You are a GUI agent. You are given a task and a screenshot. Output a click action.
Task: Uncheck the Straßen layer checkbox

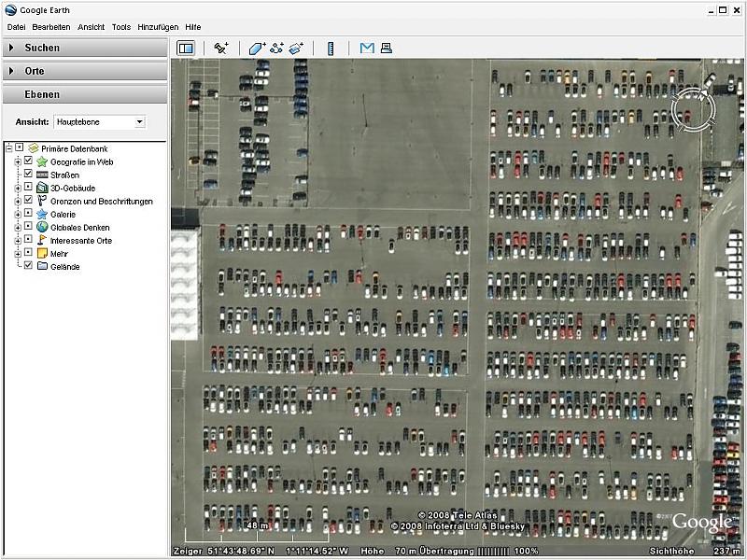28,175
